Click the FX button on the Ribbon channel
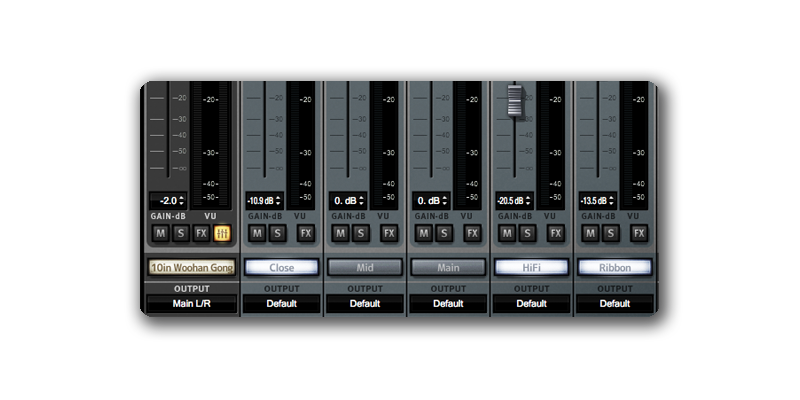The width and height of the screenshot is (800, 400). pyautogui.click(x=639, y=233)
